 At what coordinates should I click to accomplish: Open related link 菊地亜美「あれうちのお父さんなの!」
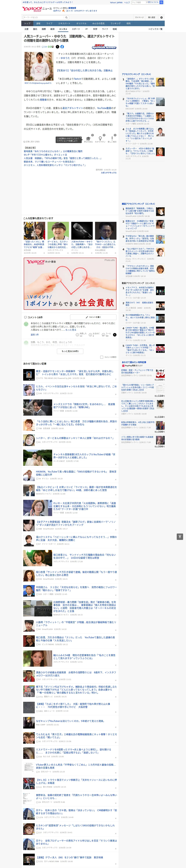coord(53,152)
